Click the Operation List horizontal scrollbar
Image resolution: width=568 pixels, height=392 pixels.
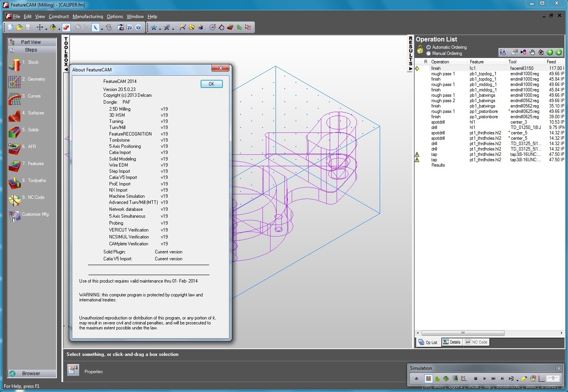point(463,333)
